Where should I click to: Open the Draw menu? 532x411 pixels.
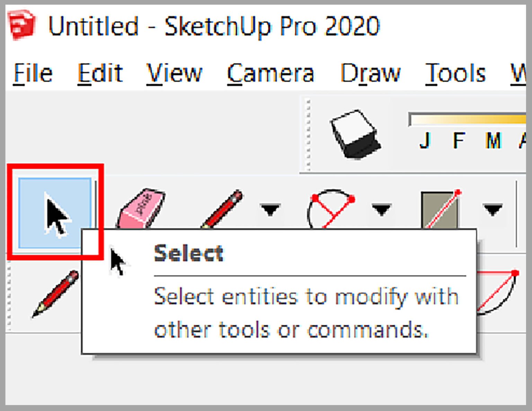[370, 73]
